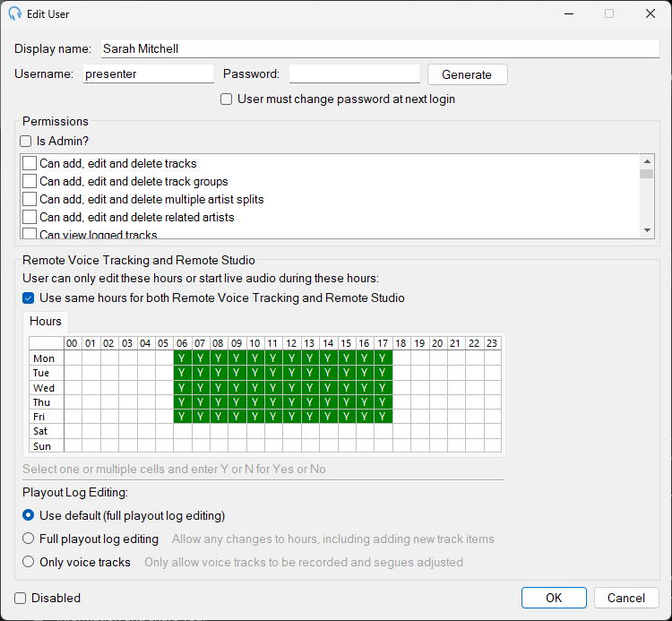Check Can add, edit and delete track groups
This screenshot has width=672, height=621.
30,181
